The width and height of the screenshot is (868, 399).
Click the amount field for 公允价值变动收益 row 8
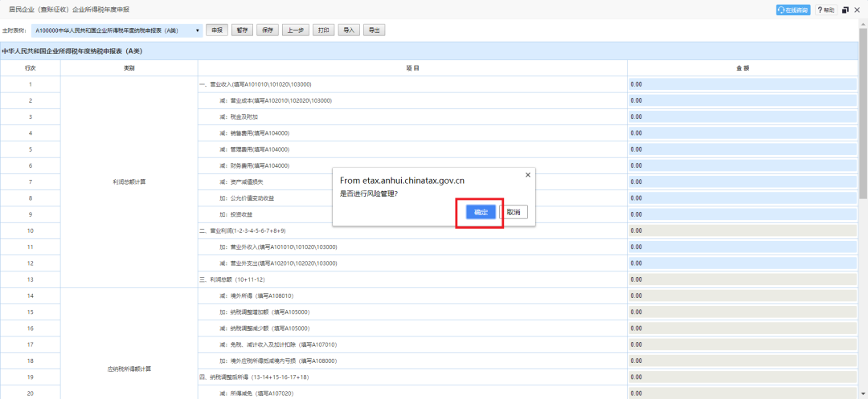743,198
